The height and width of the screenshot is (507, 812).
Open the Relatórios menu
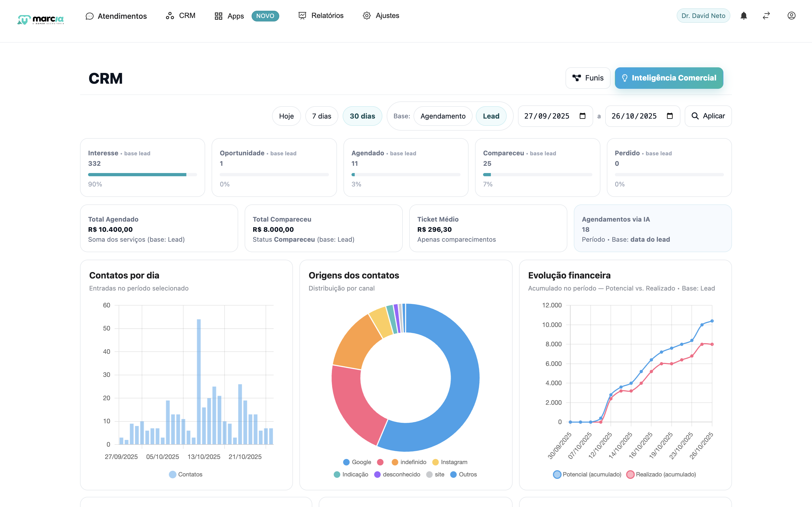321,16
